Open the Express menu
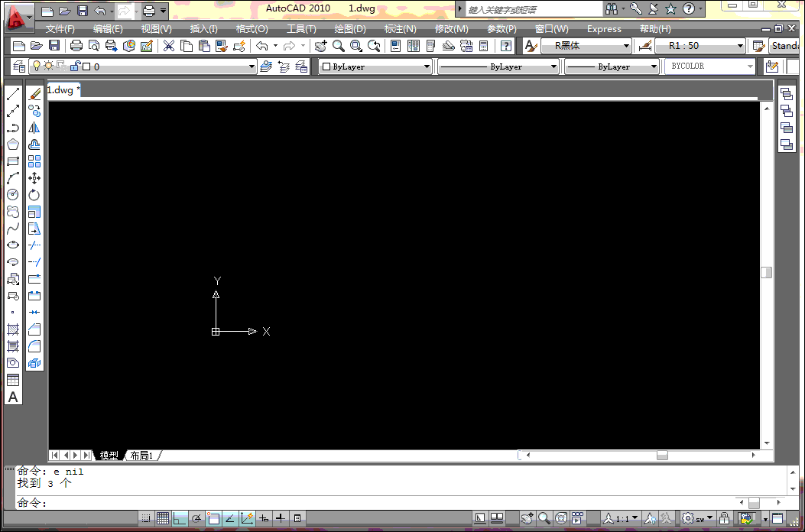 (604, 29)
